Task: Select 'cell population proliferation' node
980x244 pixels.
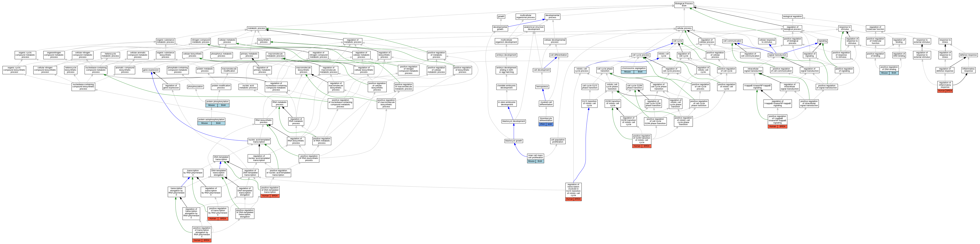Action: pos(558,141)
